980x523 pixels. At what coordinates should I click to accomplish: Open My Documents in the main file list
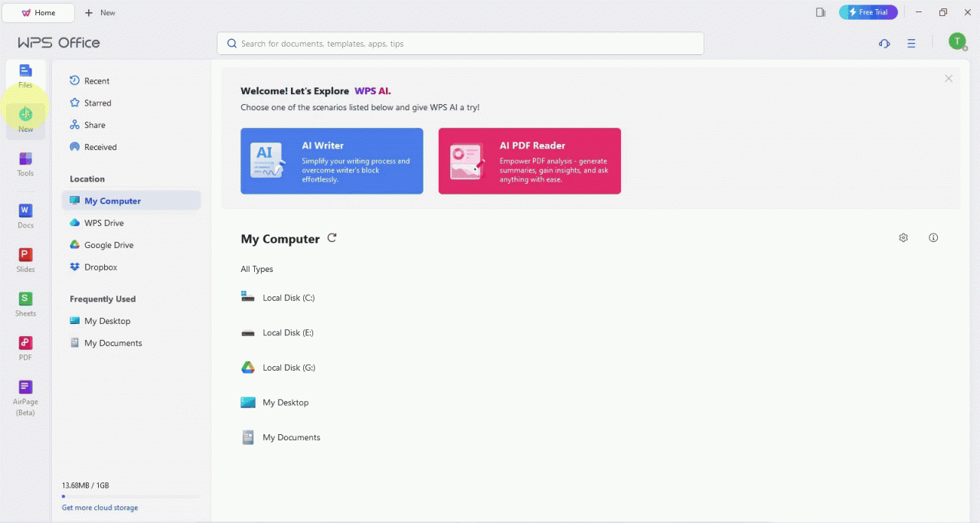pos(280,437)
